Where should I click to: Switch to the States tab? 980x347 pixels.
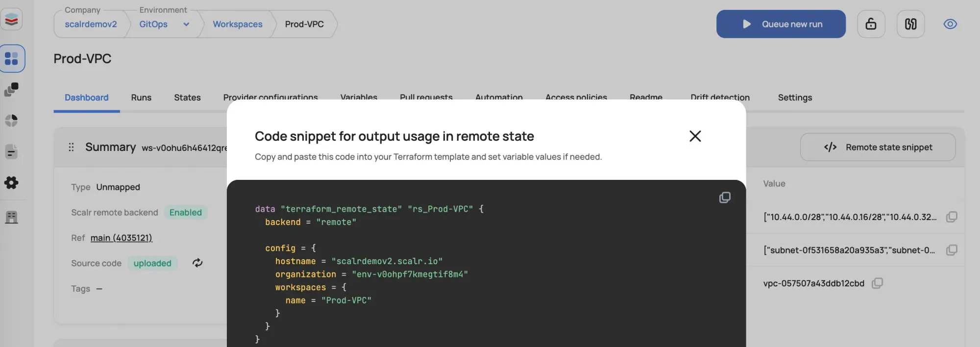coord(187,98)
